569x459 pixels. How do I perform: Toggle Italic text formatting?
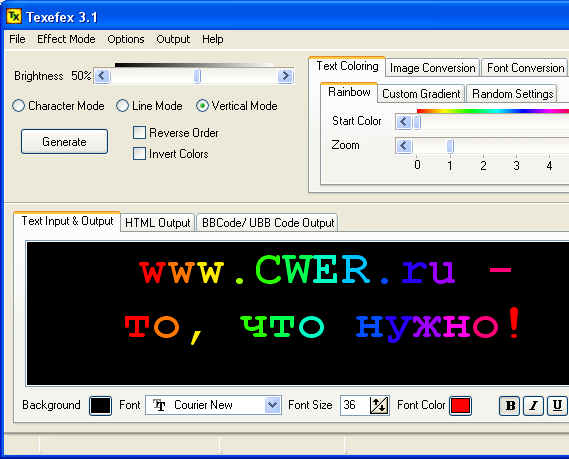[x=533, y=405]
